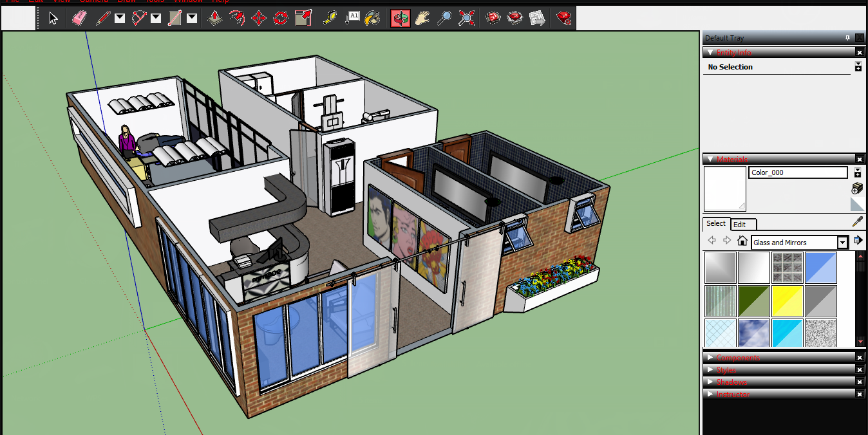Pick the pink Eraser tool
The height and width of the screenshot is (435, 868).
[x=79, y=18]
